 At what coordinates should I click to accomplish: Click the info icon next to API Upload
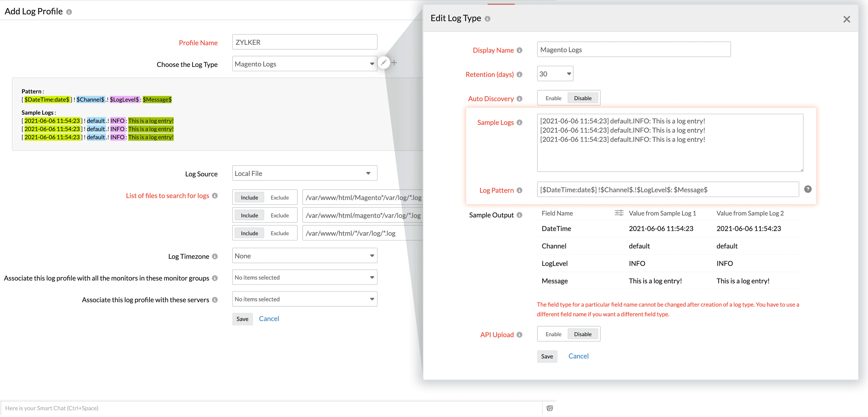point(520,335)
